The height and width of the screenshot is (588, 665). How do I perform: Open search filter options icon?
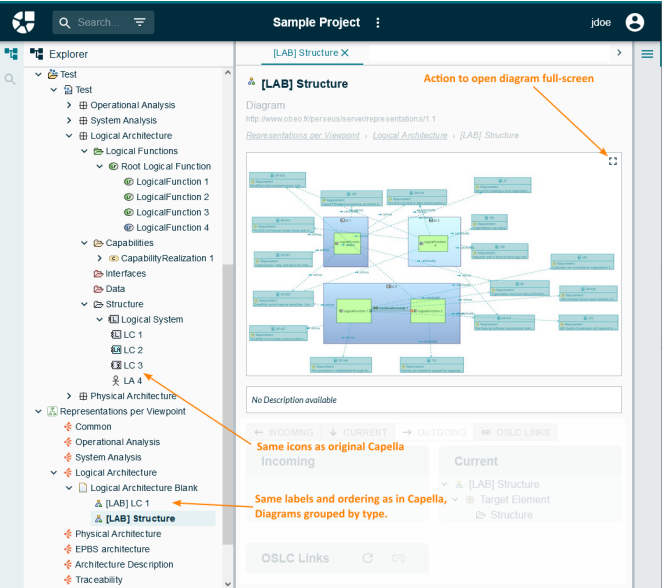[138, 22]
